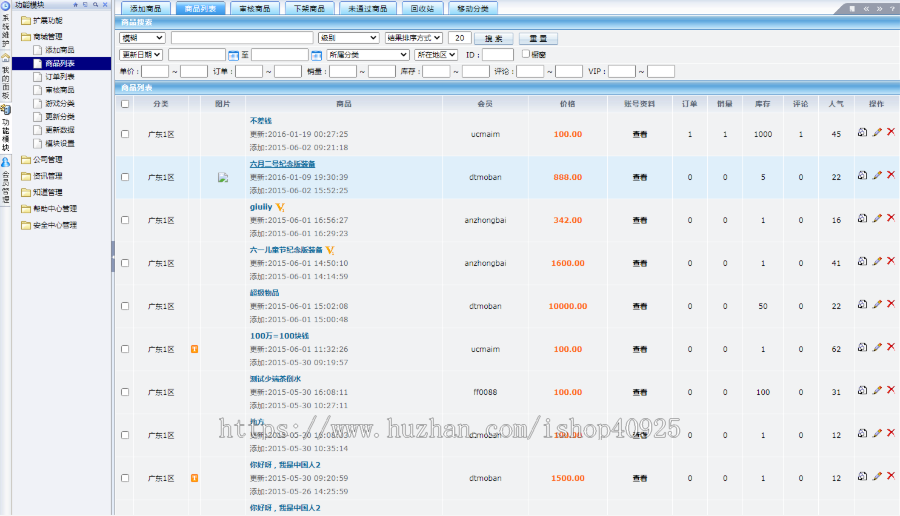Click the edit pencil icon for 不差钱

point(877,132)
